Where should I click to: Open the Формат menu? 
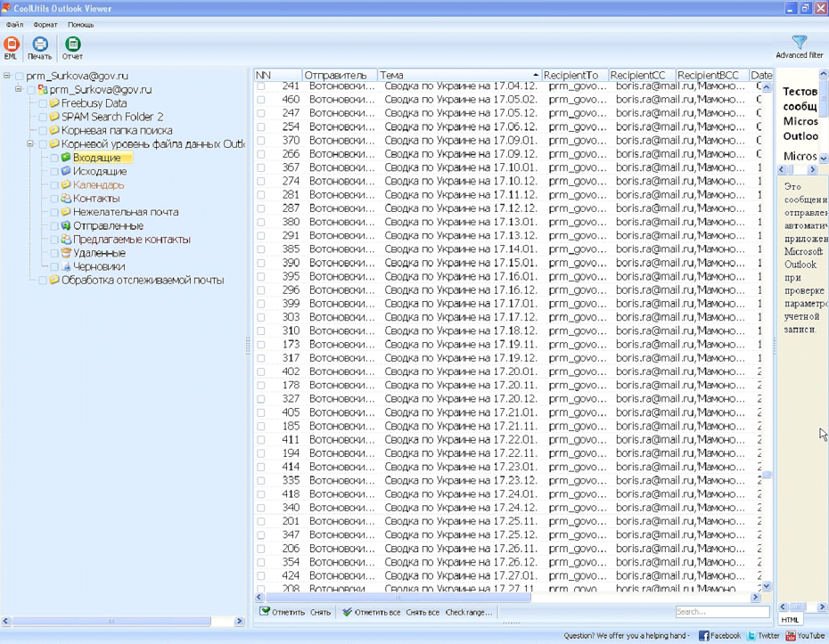point(45,25)
